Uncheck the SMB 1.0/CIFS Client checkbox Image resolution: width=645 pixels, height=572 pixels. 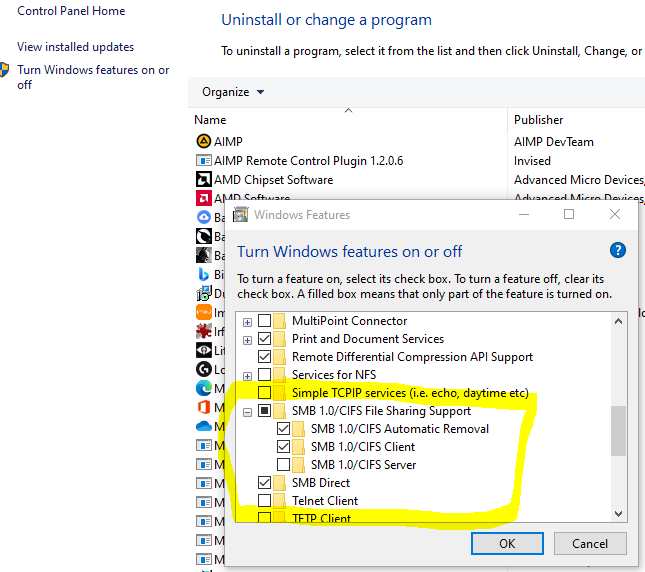tap(283, 447)
